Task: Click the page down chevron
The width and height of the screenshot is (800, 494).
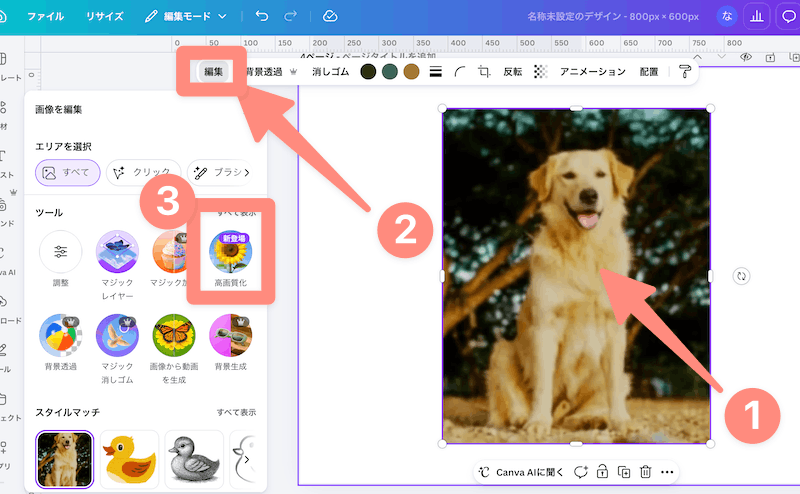Action: (x=721, y=57)
